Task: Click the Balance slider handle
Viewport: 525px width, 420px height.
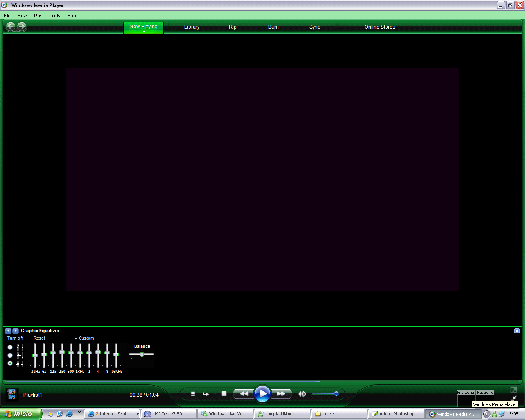Action: click(142, 354)
